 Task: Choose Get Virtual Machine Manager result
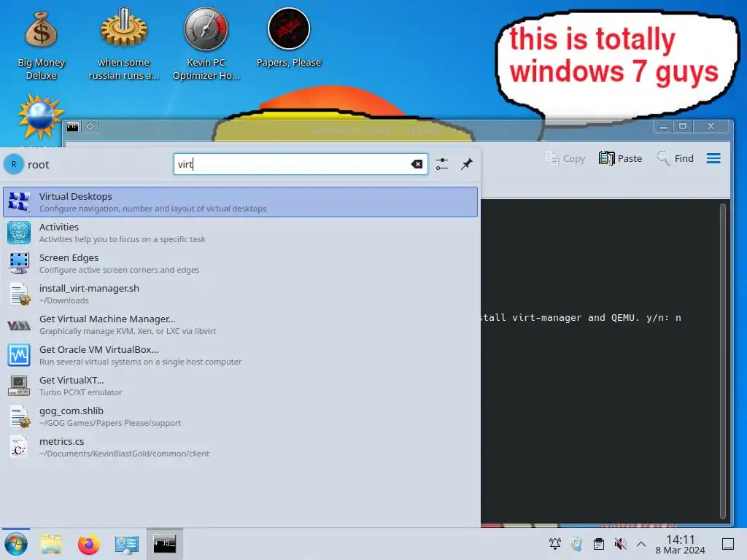[240, 324]
